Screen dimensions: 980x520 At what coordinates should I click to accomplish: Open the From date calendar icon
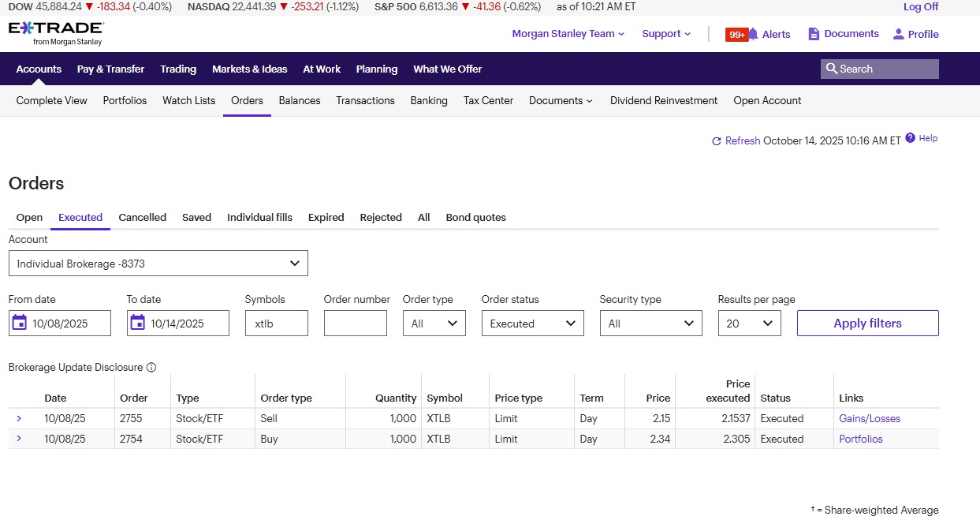[x=20, y=323]
